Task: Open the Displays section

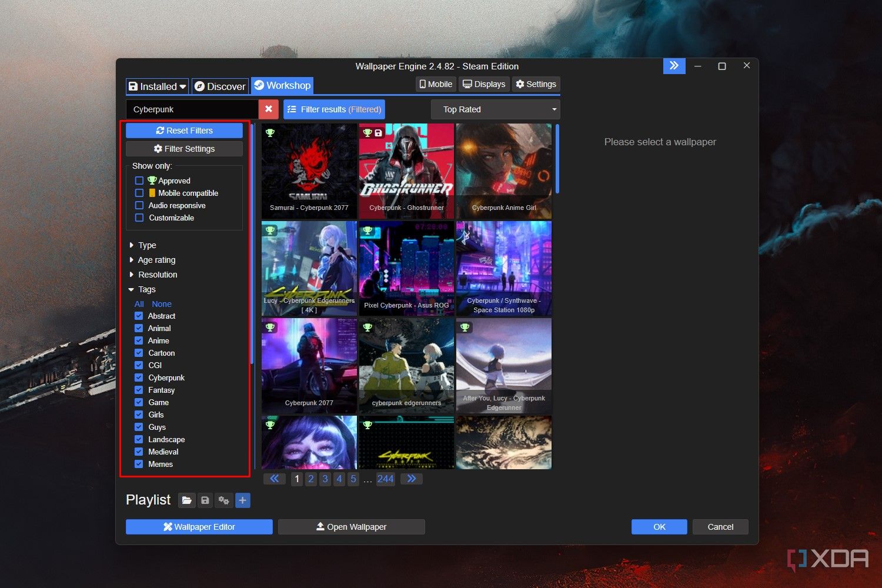Action: pyautogui.click(x=484, y=84)
